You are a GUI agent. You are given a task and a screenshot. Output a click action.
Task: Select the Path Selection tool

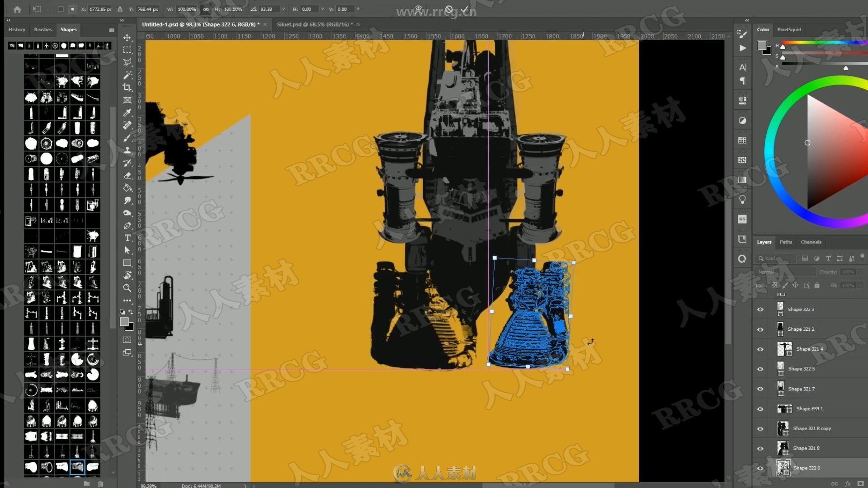pyautogui.click(x=127, y=250)
